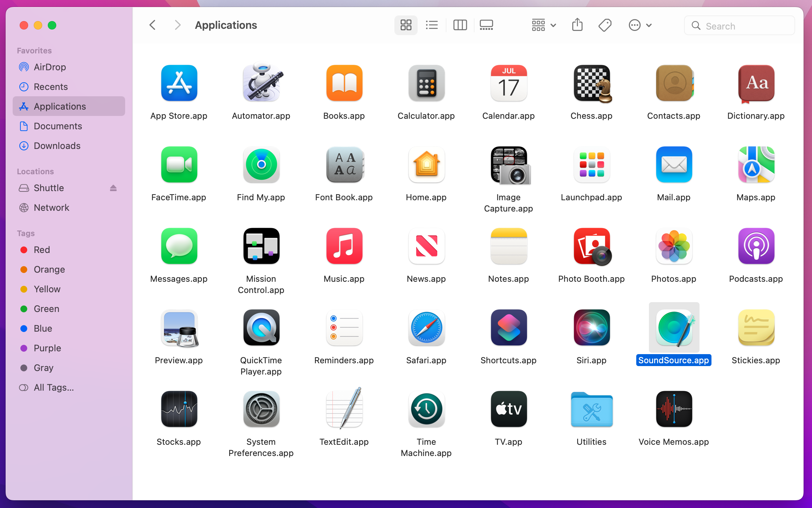Image resolution: width=812 pixels, height=508 pixels.
Task: Select the Voice Memos app icon
Action: [x=674, y=409]
